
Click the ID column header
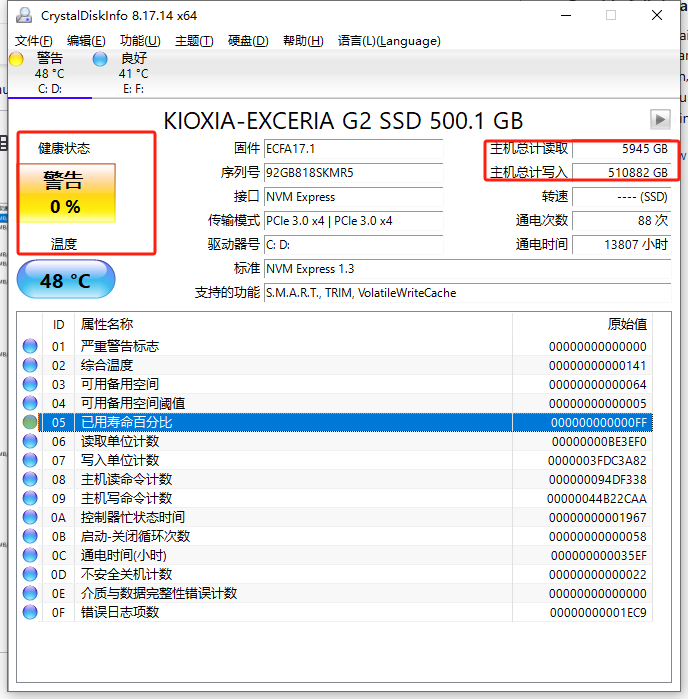(x=58, y=325)
